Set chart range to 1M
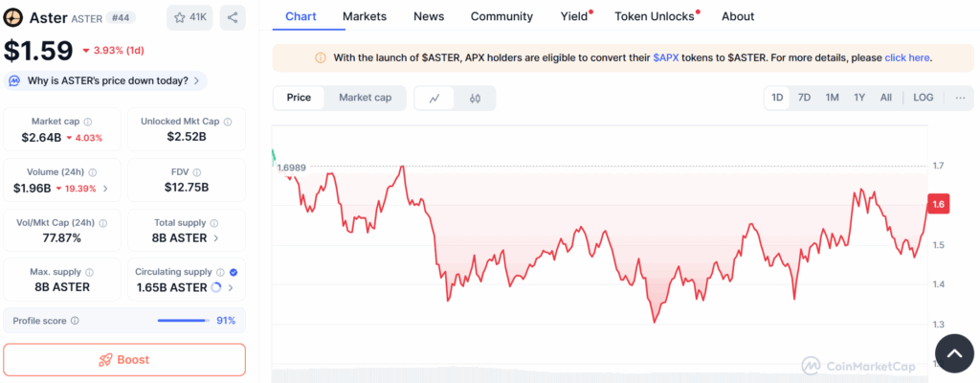The image size is (980, 383). pyautogui.click(x=832, y=98)
